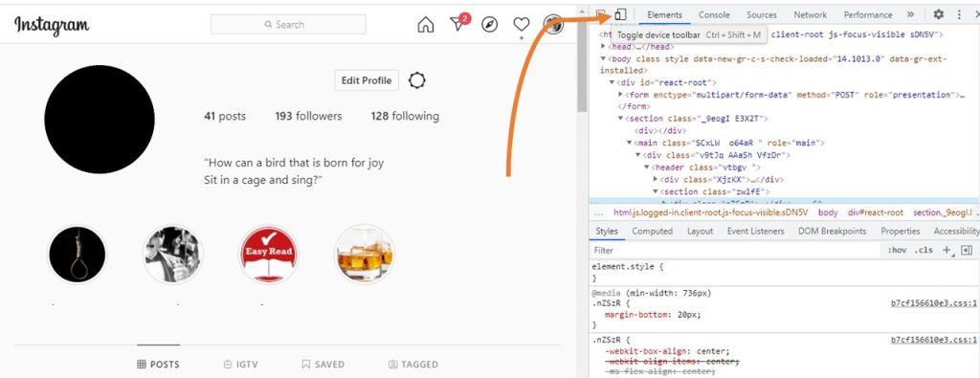The height and width of the screenshot is (378, 980).
Task: Focus the Instagram Search box
Action: (288, 24)
